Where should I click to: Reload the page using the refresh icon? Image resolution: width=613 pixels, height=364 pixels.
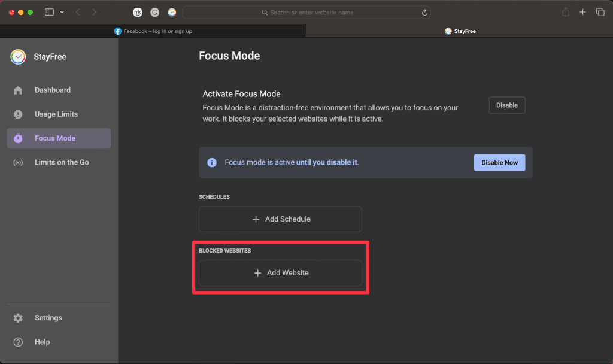tap(424, 12)
